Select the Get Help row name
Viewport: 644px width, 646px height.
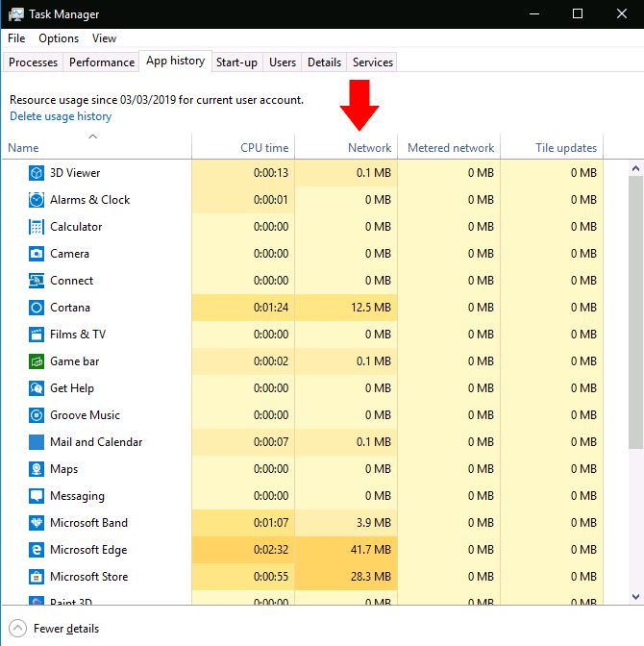72,388
